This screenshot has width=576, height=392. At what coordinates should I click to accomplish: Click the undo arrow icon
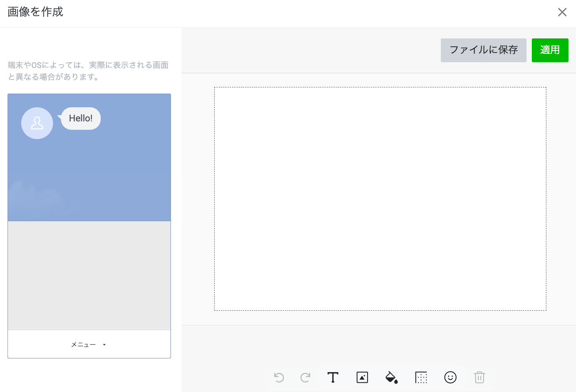(279, 377)
